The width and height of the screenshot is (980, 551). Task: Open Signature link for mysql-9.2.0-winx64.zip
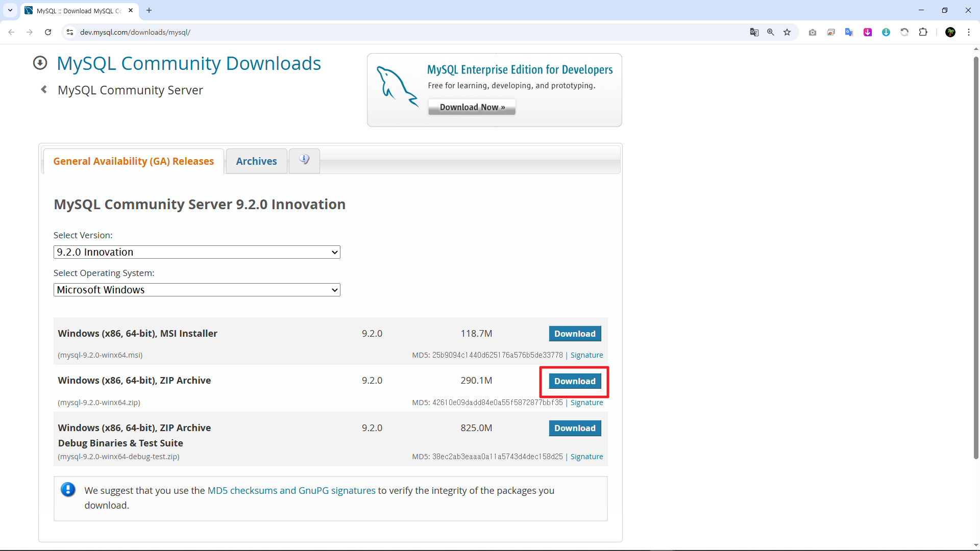pos(586,403)
